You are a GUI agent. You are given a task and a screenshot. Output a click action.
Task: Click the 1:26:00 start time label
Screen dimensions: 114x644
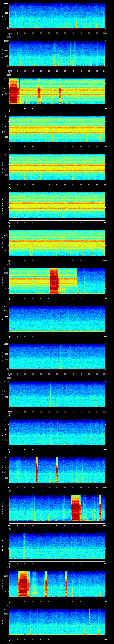[x=9, y=184]
